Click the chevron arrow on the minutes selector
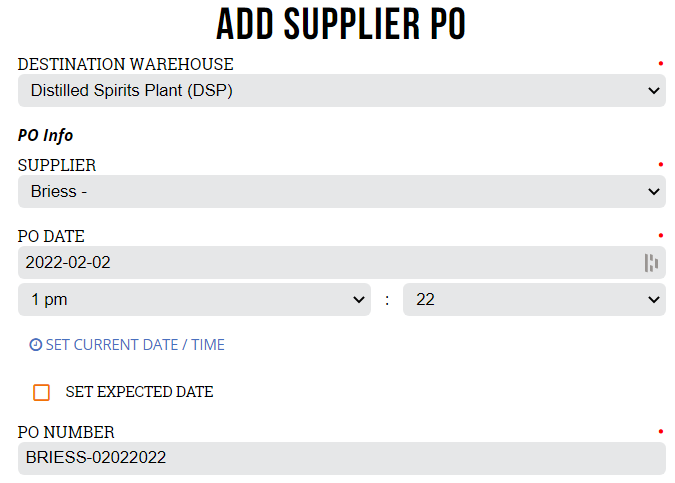The image size is (675, 483). coord(653,300)
